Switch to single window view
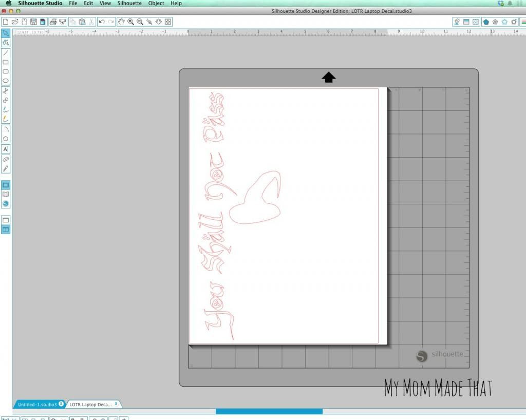The image size is (526, 420). click(6, 220)
